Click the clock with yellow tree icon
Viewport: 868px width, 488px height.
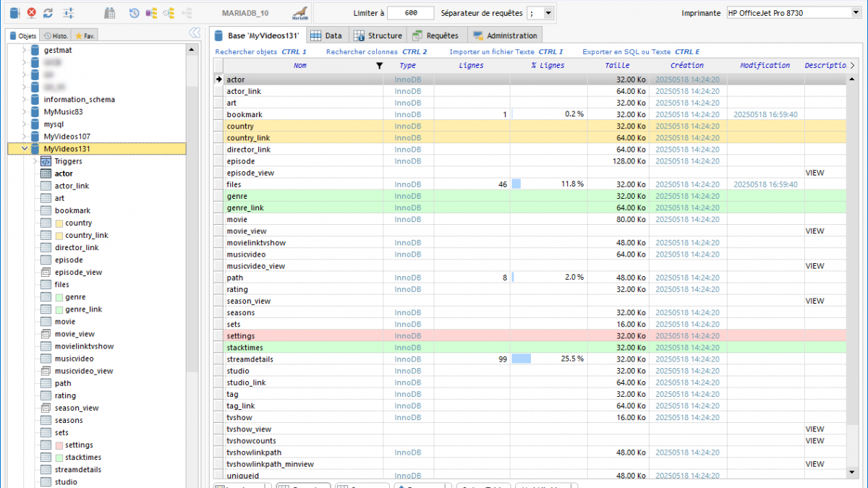pyautogui.click(x=169, y=13)
